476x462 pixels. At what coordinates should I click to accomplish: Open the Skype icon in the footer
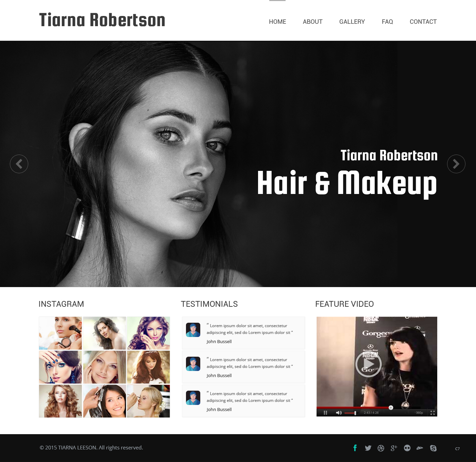[x=433, y=448]
